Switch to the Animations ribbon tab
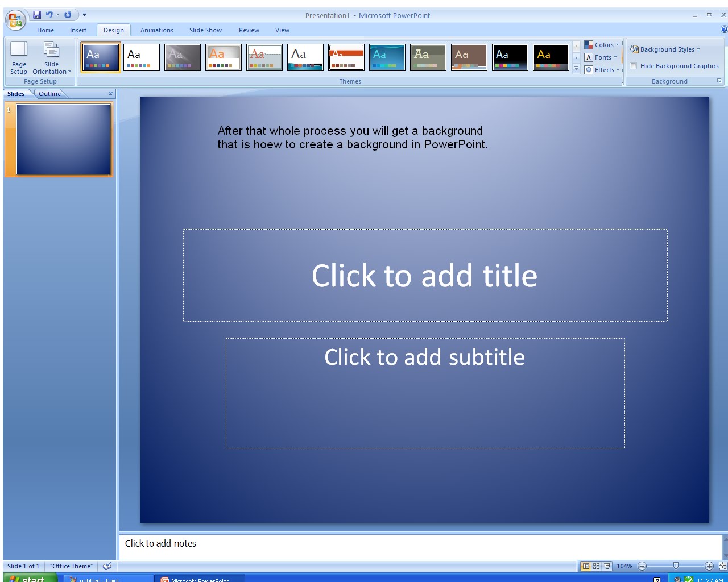This screenshot has height=582, width=728. (156, 30)
